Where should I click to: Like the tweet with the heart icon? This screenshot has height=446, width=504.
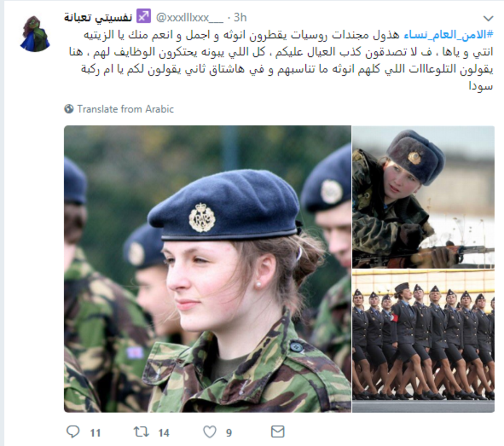210,432
